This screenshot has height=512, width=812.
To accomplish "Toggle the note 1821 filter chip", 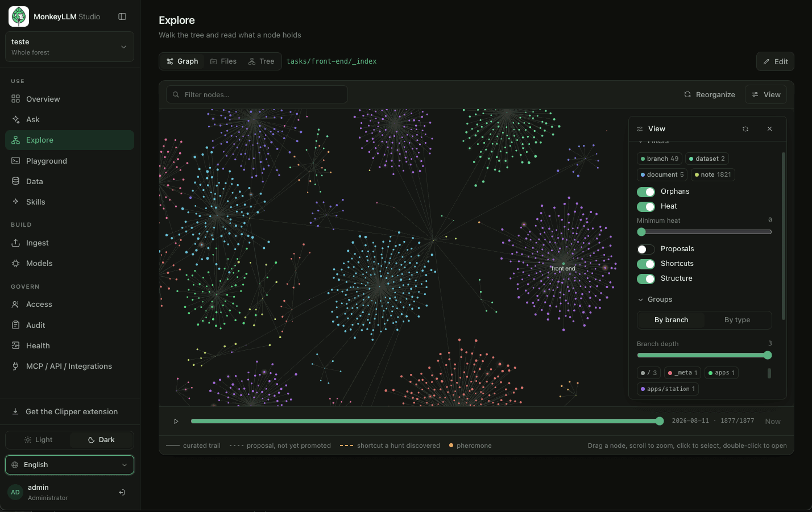I will (713, 174).
